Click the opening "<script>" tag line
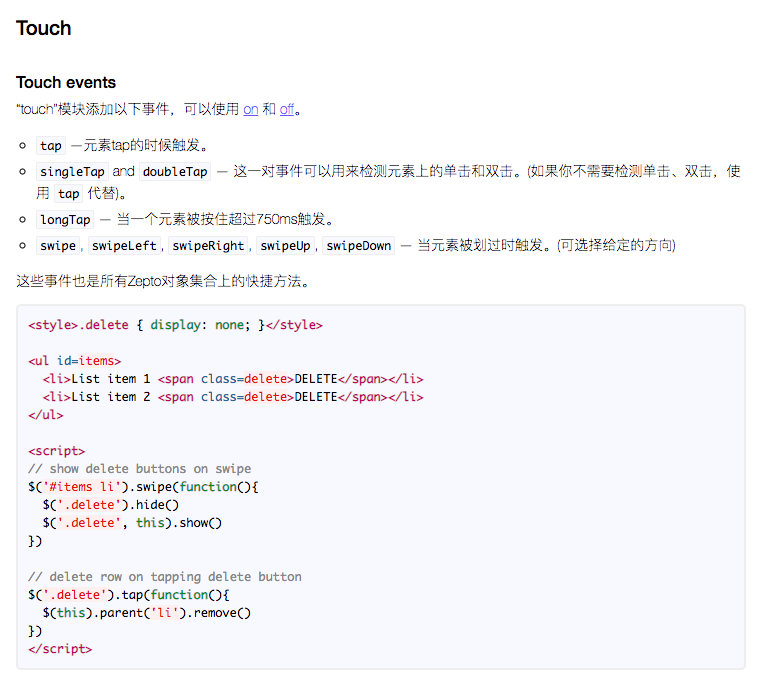The image size is (761, 694). pyautogui.click(x=57, y=451)
